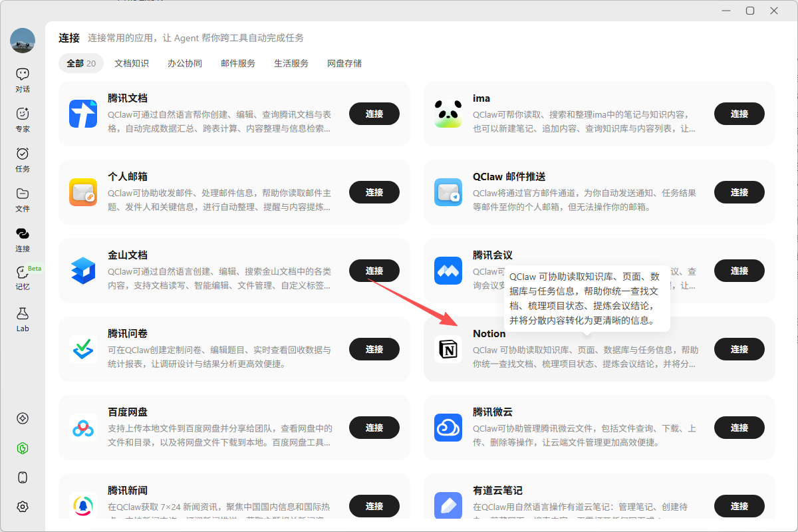Connect Notion with its 连接 button
This screenshot has width=798, height=532.
(x=739, y=349)
